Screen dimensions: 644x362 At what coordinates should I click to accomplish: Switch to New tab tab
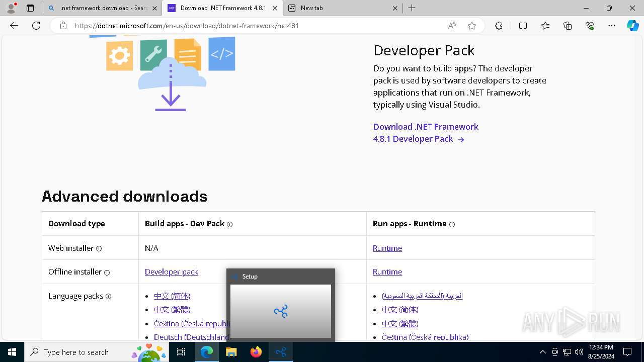click(x=342, y=8)
